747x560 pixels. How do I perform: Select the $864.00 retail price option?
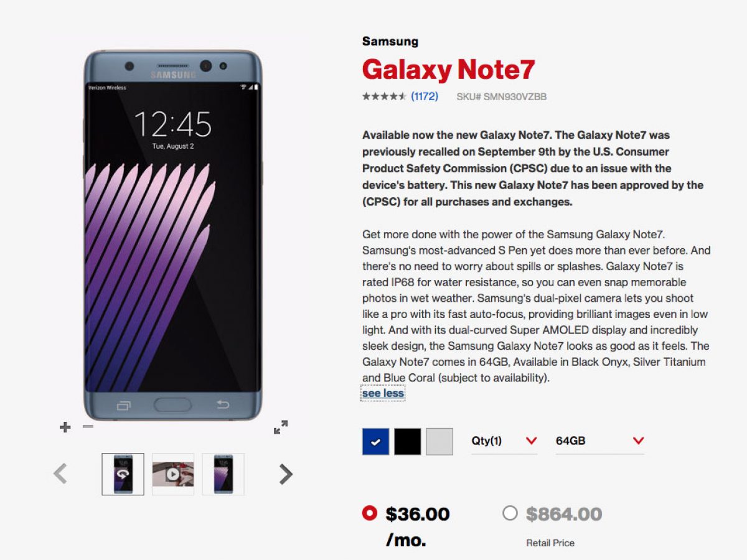pyautogui.click(x=510, y=513)
